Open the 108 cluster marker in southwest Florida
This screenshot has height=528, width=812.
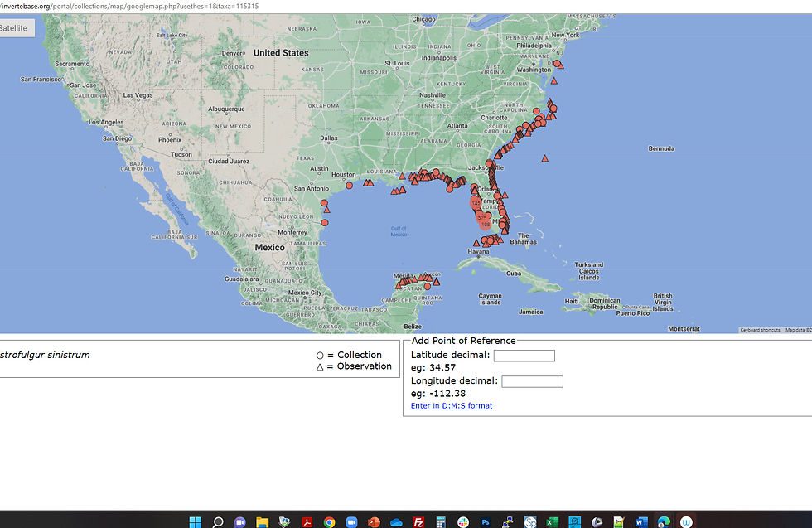coord(486,225)
